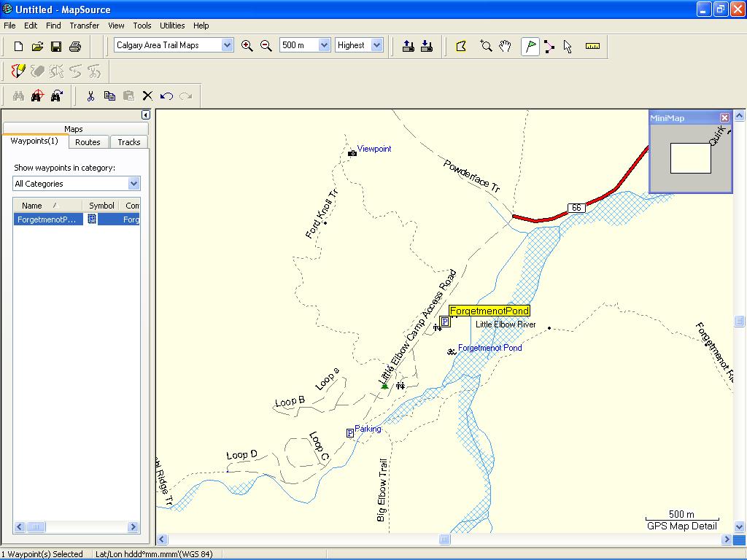Click the Zoom Out magnifier icon
The width and height of the screenshot is (747, 560).
tap(266, 46)
